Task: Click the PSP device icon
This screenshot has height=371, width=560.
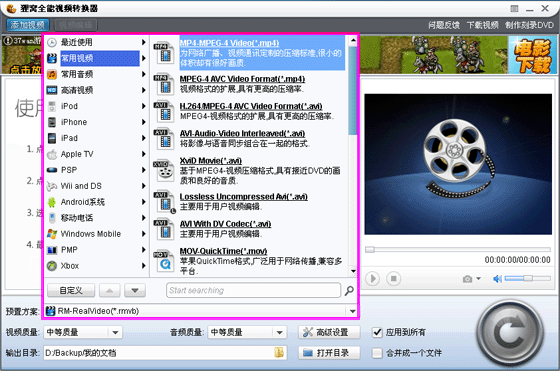Action: [52, 170]
